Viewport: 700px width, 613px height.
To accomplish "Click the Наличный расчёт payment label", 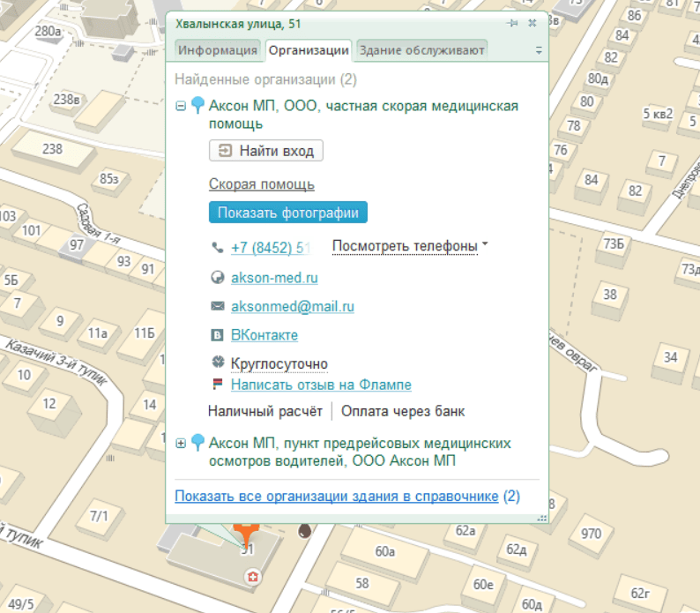I will click(265, 411).
